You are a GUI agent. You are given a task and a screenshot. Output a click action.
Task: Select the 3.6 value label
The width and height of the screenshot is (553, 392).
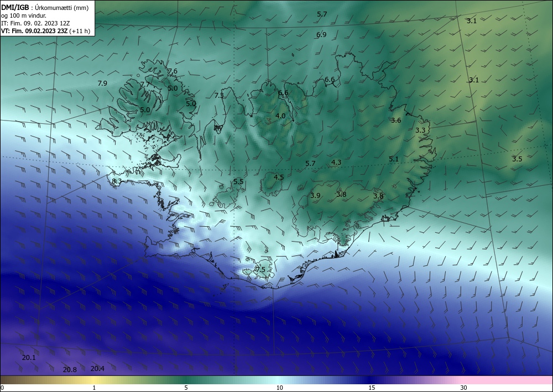[396, 120]
